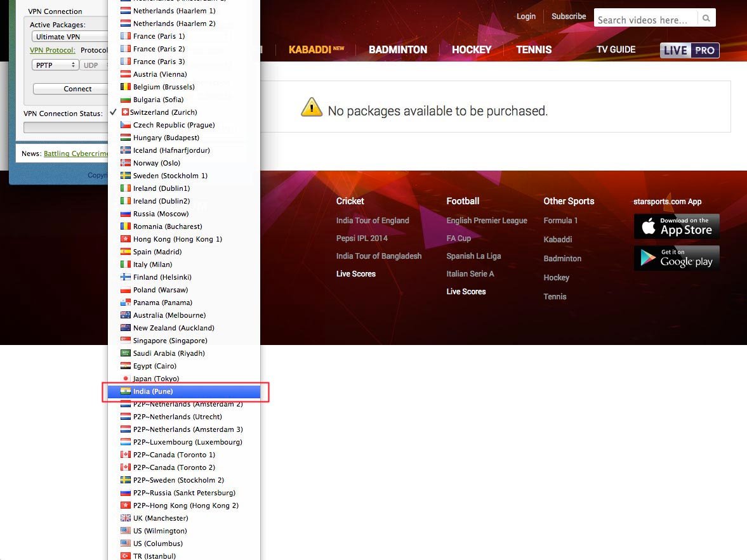Select Hong Kong (Hong Kong 1) server

tap(184, 239)
